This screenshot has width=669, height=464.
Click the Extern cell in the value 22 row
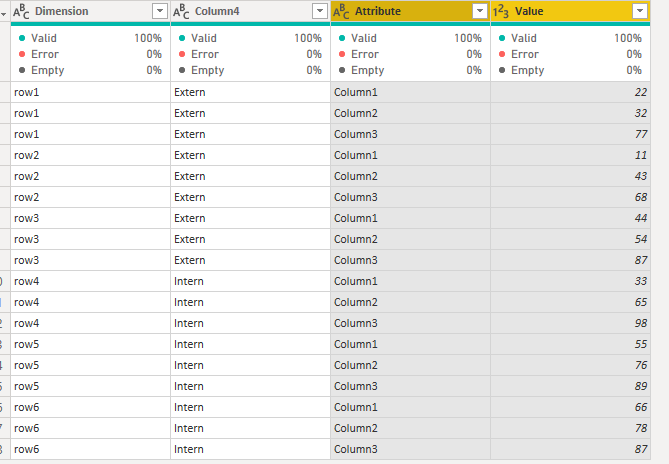tap(250, 92)
